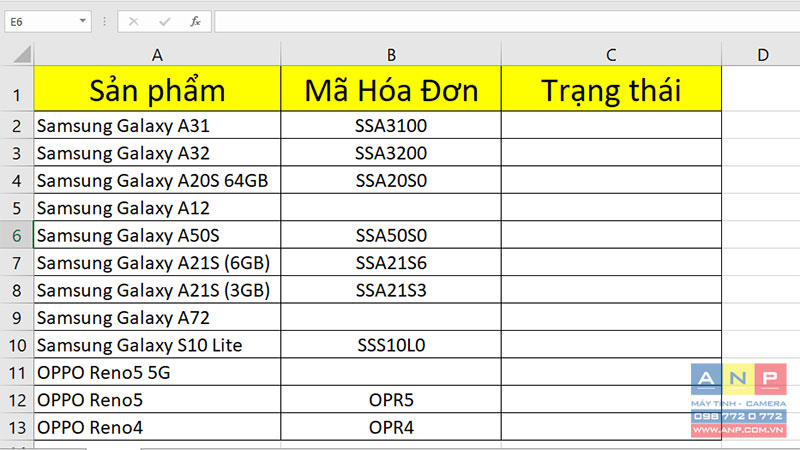Click the Cancel (X) formula bar icon
This screenshot has width=800, height=450.
[x=134, y=21]
